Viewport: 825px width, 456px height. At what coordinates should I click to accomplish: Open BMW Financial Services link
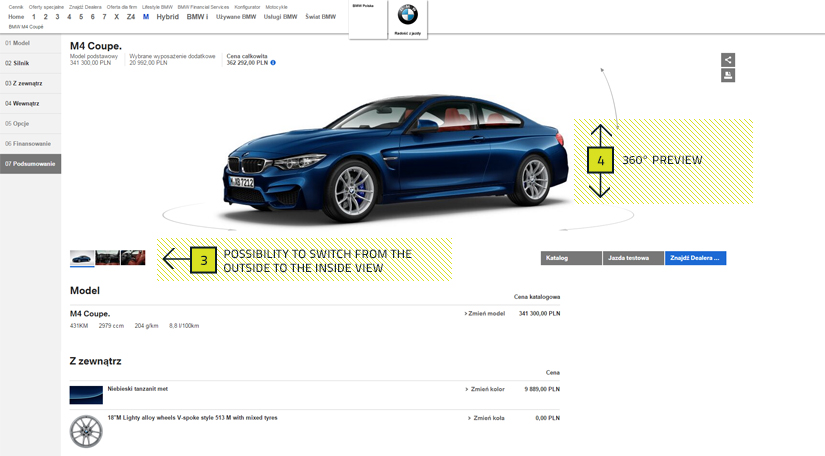coord(203,7)
